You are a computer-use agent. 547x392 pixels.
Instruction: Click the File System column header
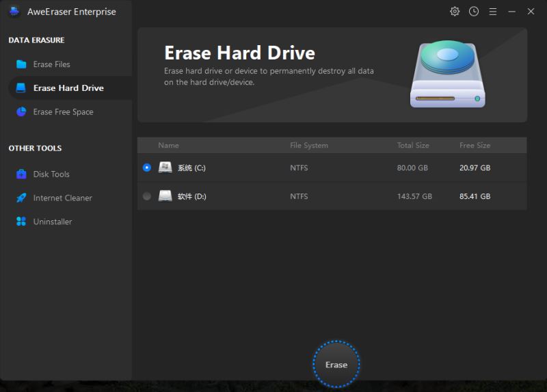pos(309,145)
